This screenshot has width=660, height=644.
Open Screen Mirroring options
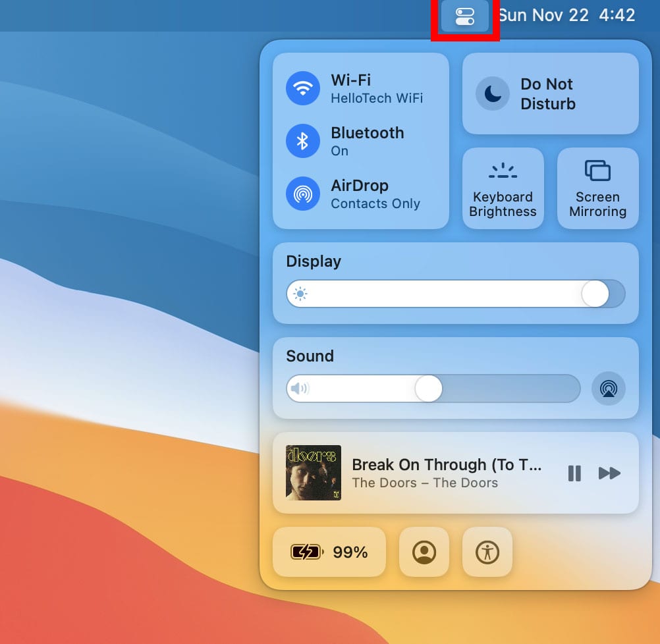point(597,188)
